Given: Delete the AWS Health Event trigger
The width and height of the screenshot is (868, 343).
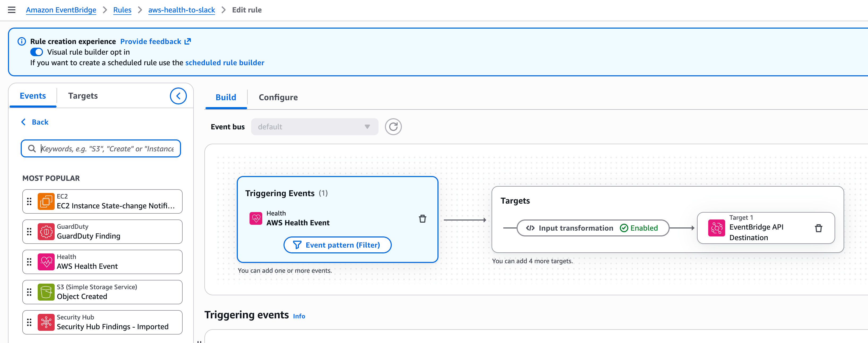Looking at the screenshot, I should (422, 219).
